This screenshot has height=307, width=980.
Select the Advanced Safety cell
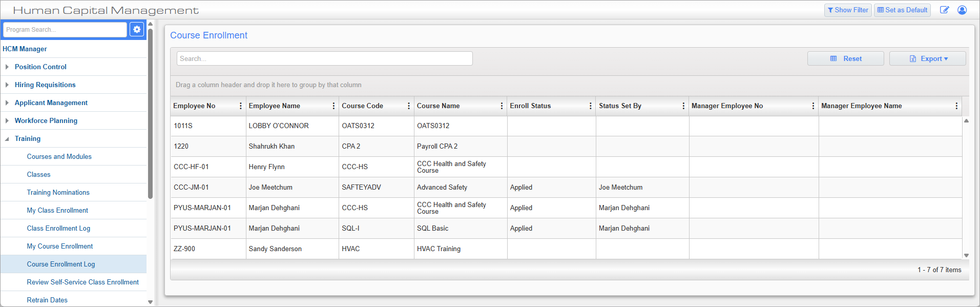tap(461, 187)
